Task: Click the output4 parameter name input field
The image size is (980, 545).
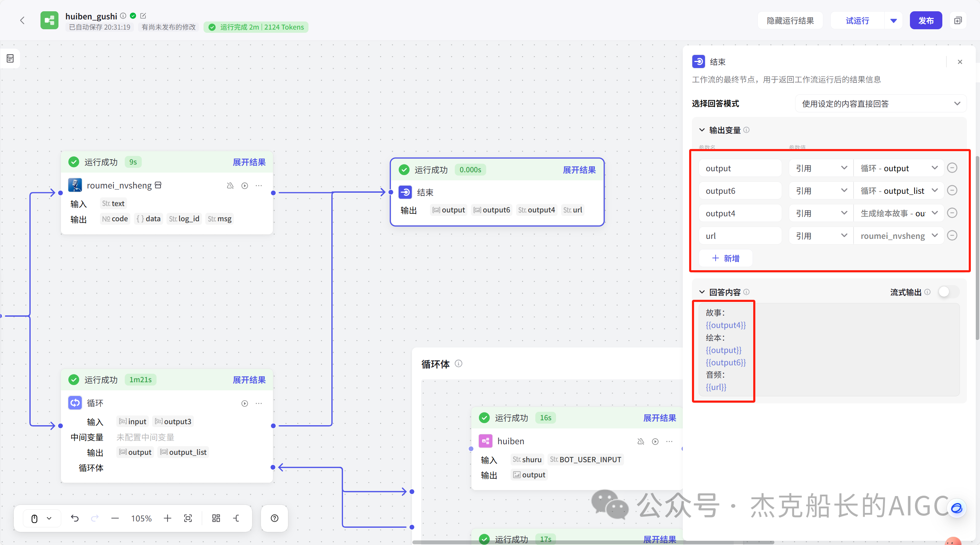Action: (x=739, y=213)
